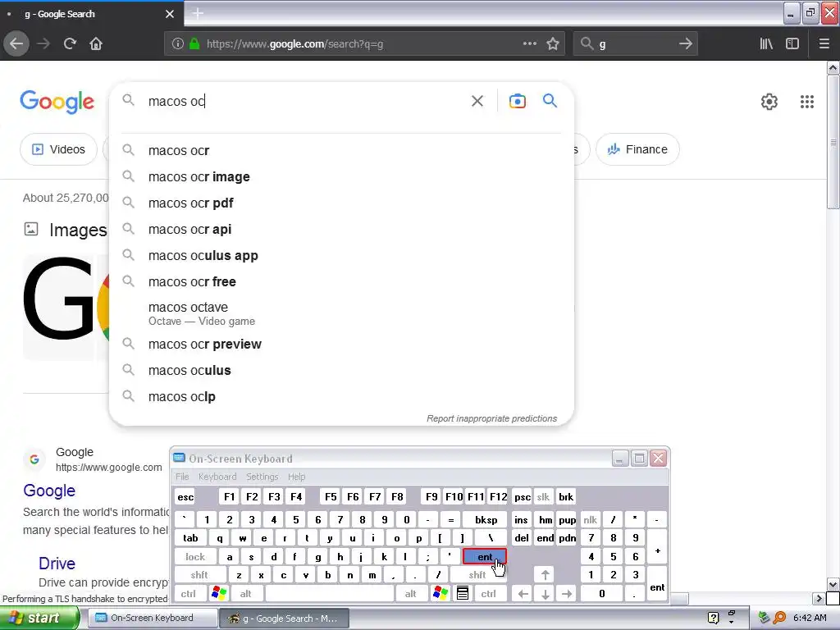Run search with blue magnifier icon
The width and height of the screenshot is (840, 630).
point(550,101)
